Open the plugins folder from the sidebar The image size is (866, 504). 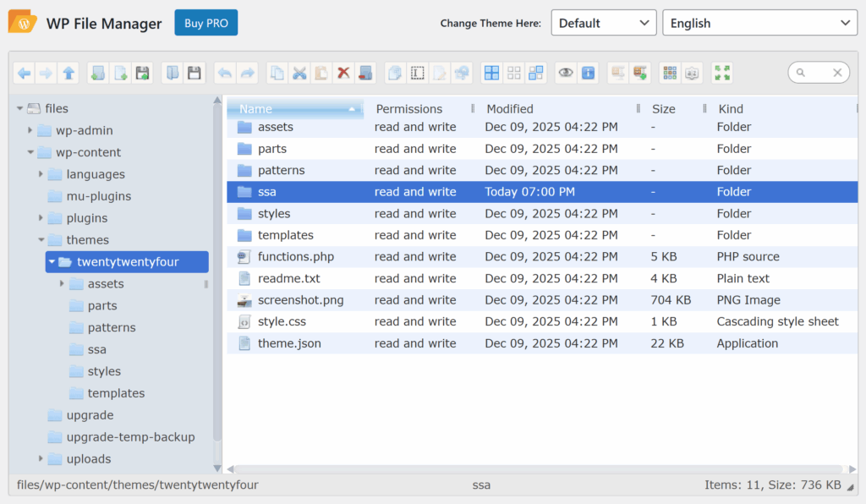point(88,217)
